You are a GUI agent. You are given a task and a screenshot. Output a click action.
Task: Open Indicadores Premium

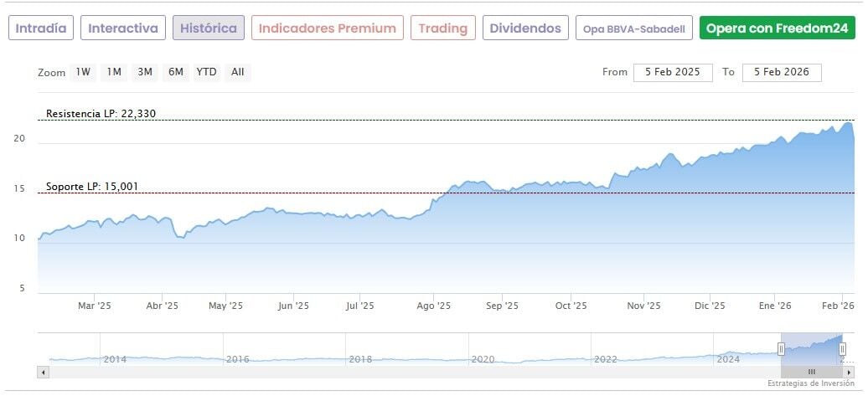coord(327,28)
